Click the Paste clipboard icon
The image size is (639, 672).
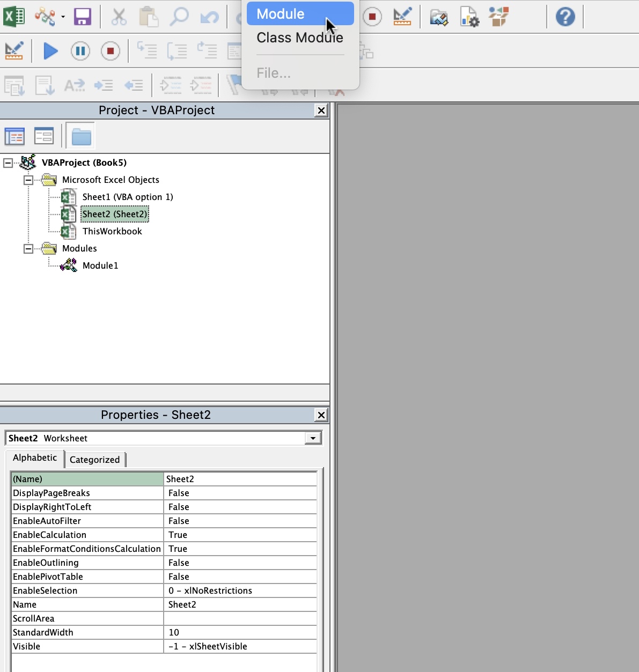point(148,16)
